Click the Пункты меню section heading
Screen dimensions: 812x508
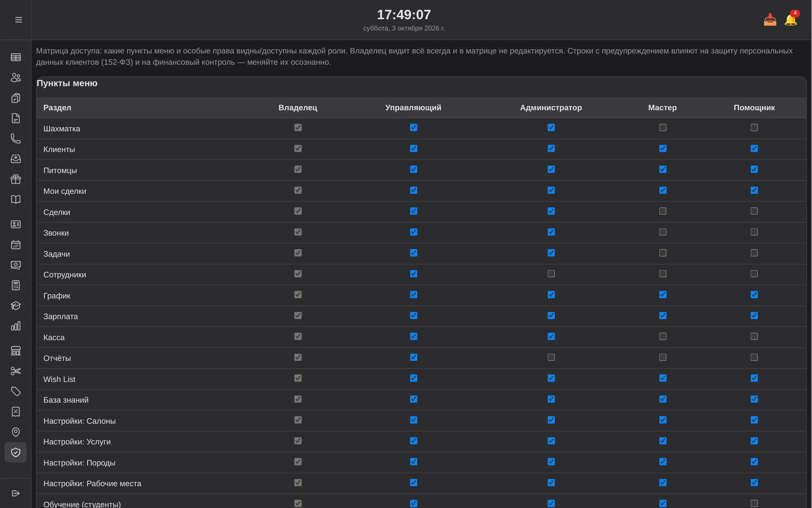67,83
